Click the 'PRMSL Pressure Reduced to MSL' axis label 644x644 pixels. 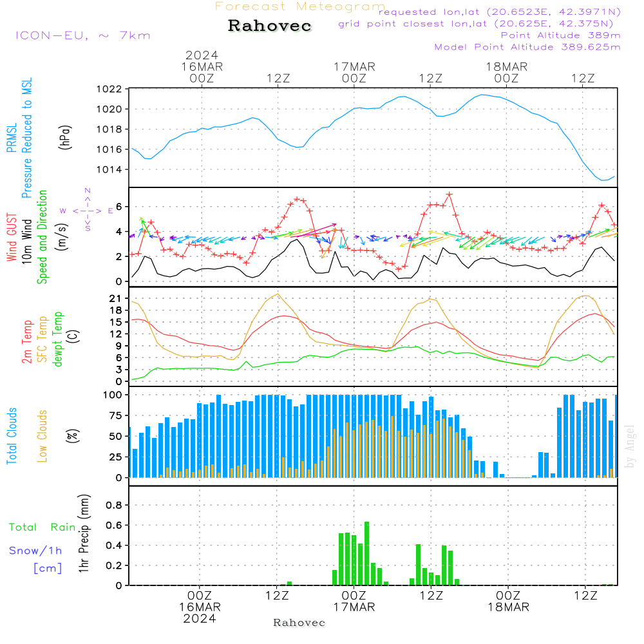pyautogui.click(x=19, y=138)
